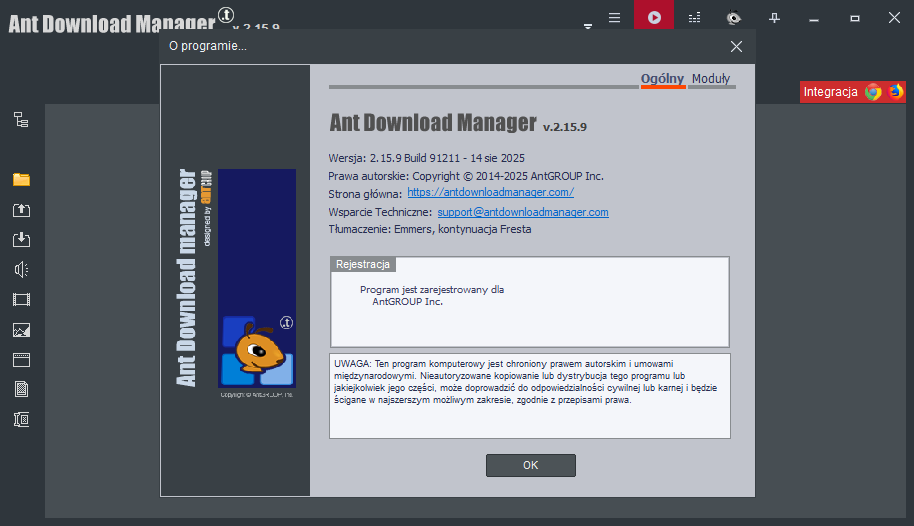
Task: Click the eye monitoring icon in title bar
Action: coord(734,17)
